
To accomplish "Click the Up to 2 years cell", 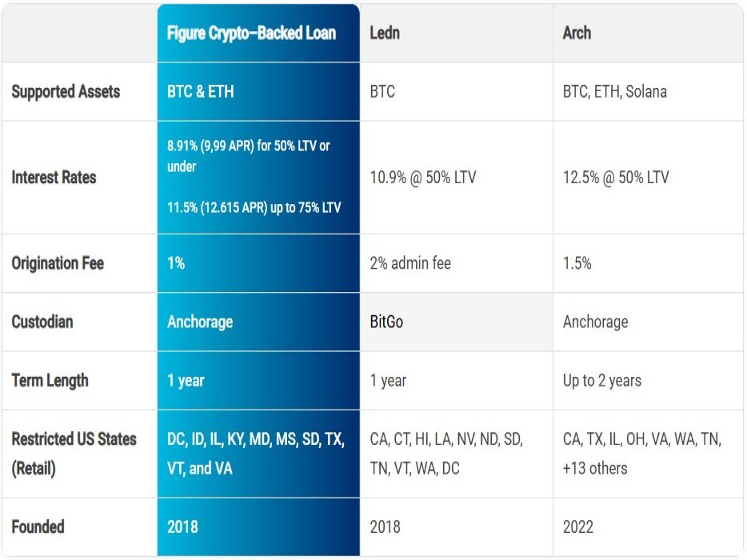I will 601,380.
